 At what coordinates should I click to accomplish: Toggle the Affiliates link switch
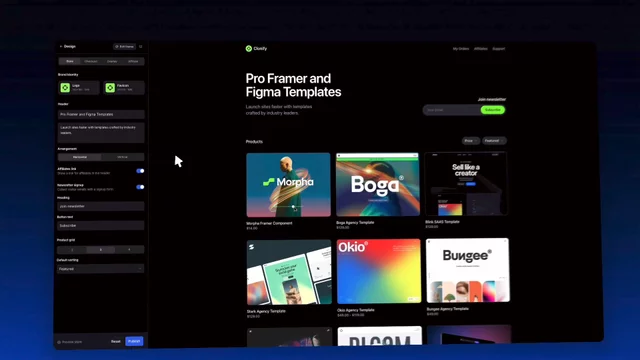tap(140, 171)
